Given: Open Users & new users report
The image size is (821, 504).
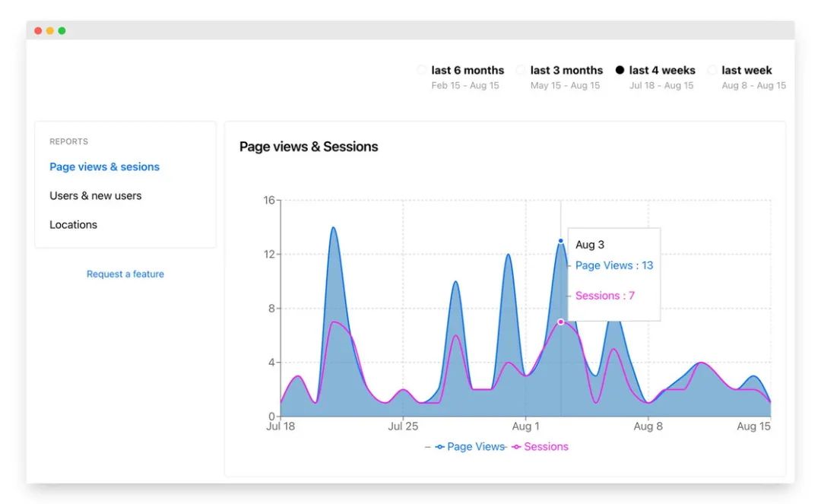Looking at the screenshot, I should 95,195.
